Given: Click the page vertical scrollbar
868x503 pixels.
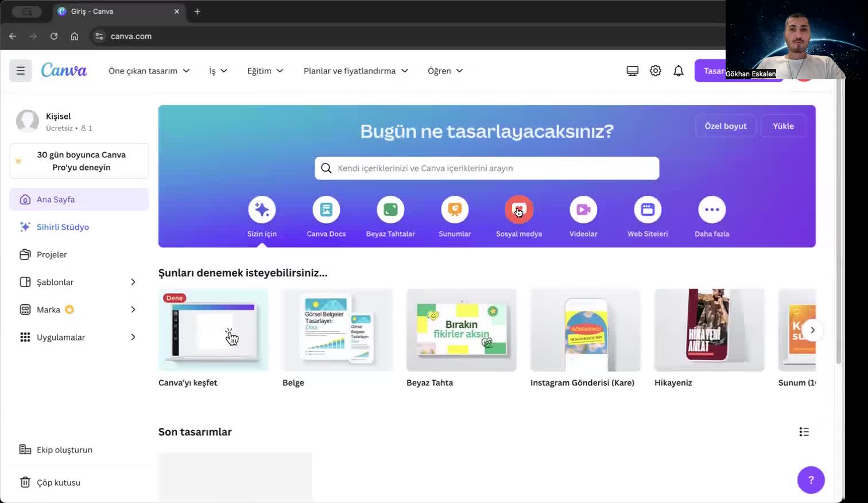Looking at the screenshot, I should [x=839, y=221].
